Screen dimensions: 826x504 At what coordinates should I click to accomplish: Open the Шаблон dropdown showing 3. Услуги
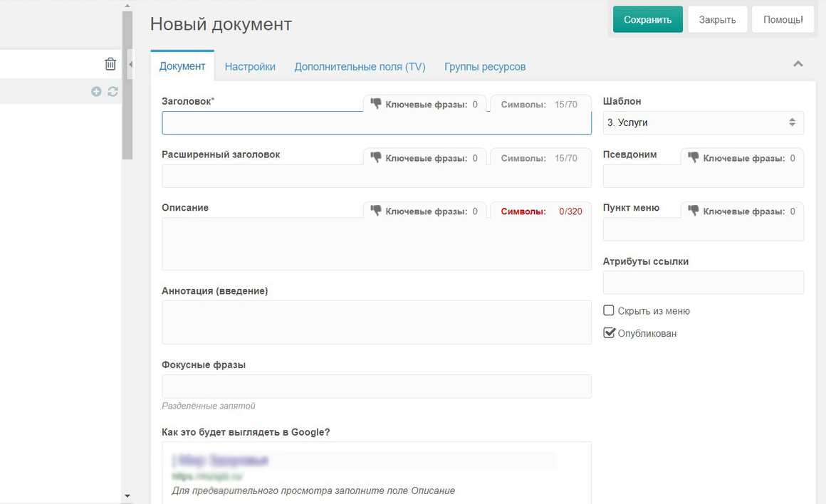click(704, 122)
